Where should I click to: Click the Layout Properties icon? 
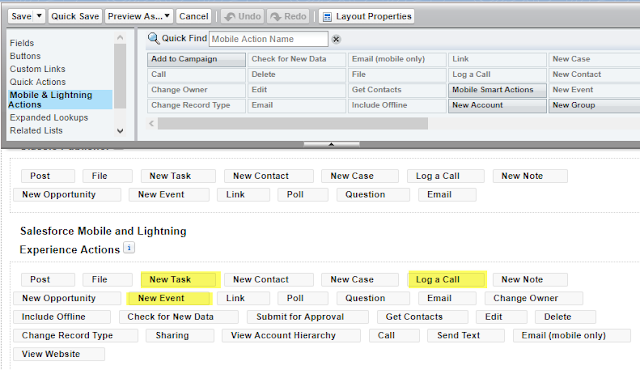tap(327, 17)
